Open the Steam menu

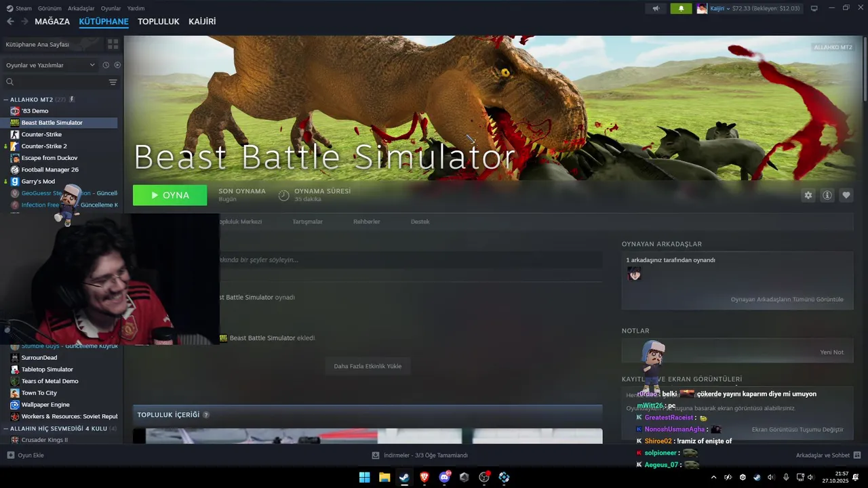(19, 8)
